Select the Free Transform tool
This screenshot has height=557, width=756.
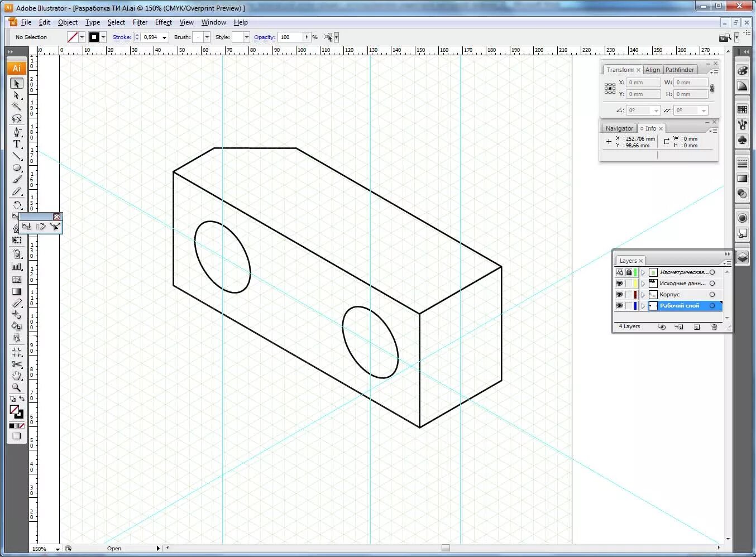[16, 240]
